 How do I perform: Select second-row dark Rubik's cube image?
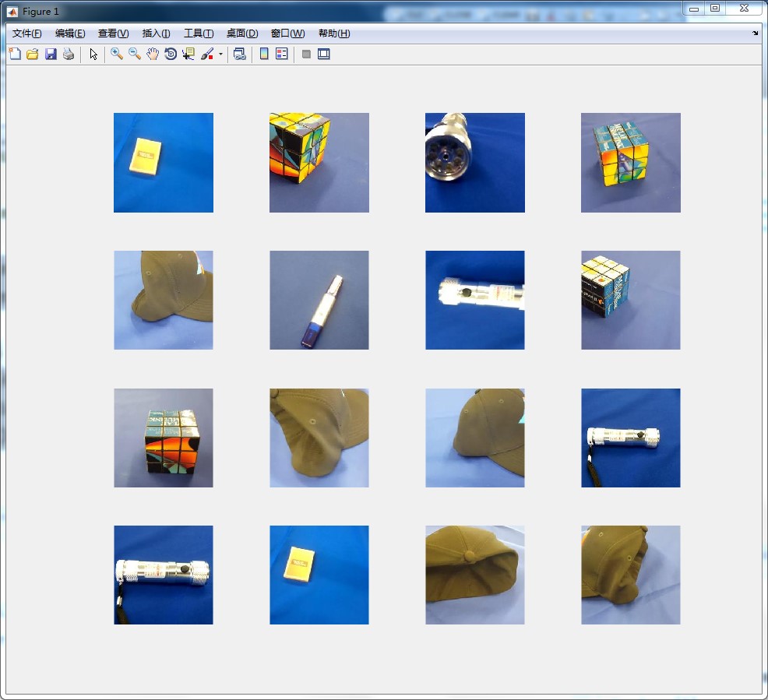631,300
